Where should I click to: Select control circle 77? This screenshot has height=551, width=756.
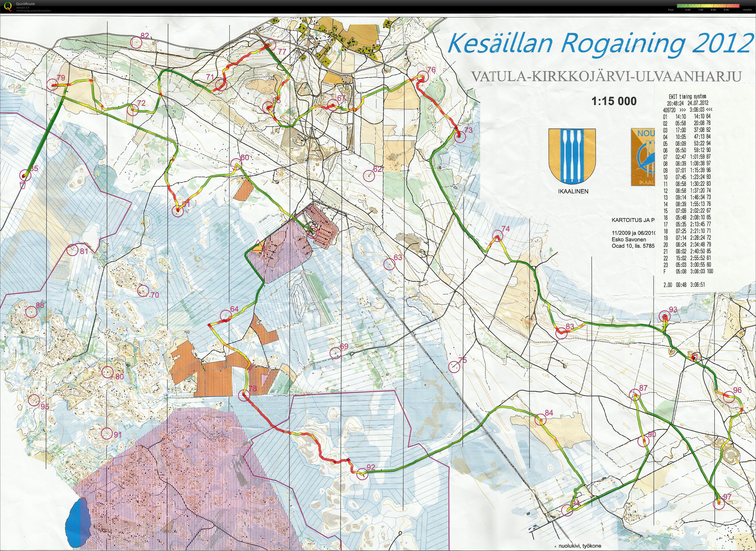pos(270,45)
